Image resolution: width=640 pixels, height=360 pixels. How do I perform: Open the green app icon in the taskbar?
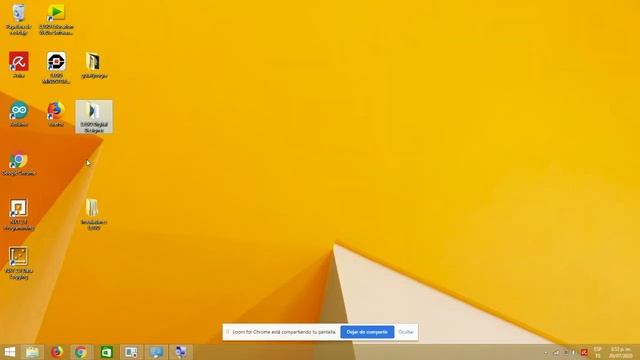coord(107,352)
